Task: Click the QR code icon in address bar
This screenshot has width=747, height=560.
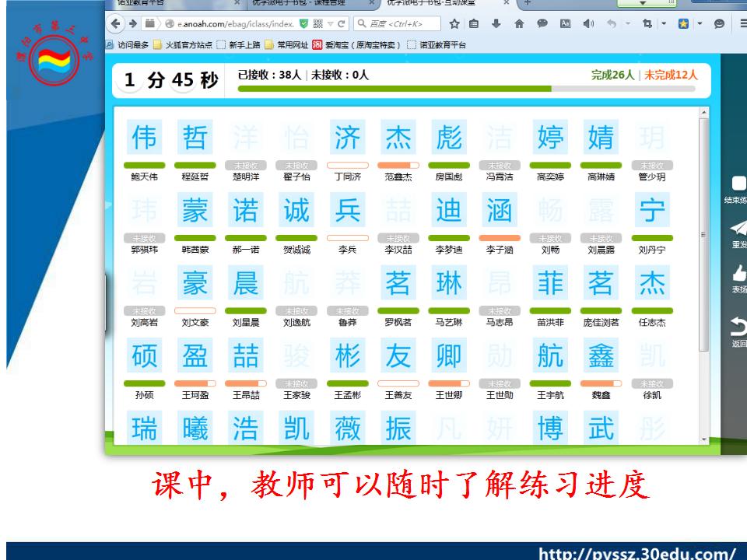Action: pos(317,24)
